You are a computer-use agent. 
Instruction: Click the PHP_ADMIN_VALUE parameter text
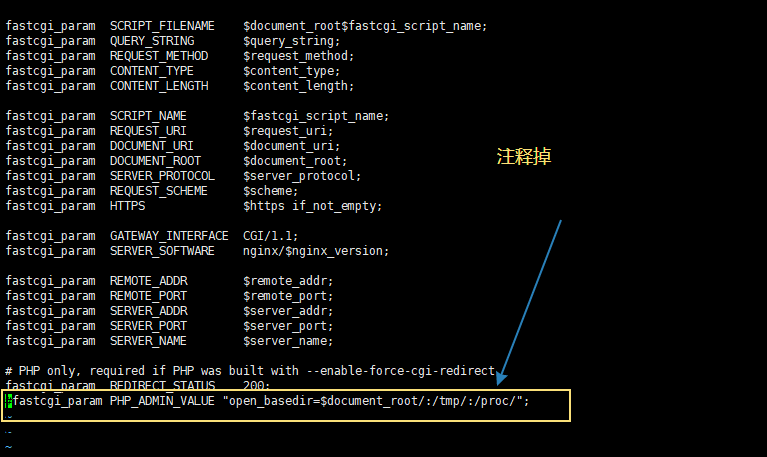162,401
